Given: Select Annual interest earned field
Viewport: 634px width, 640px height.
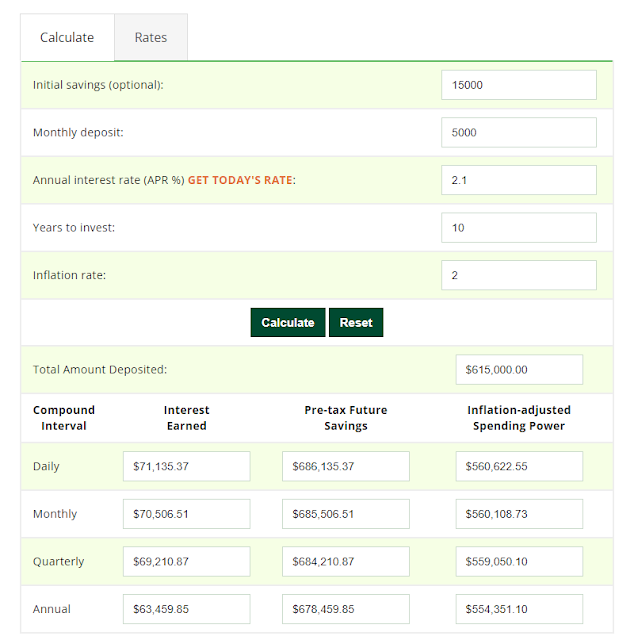Looking at the screenshot, I should click(186, 609).
